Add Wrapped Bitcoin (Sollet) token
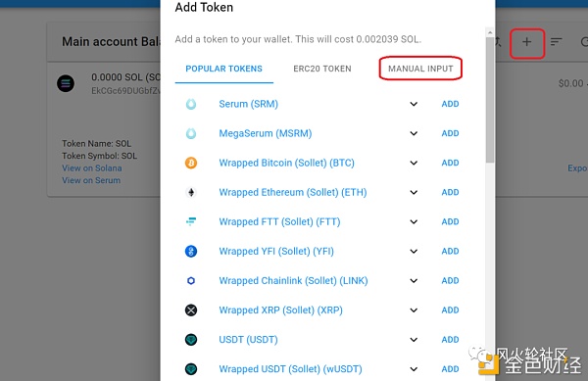Viewport: 588px width, 381px height. pos(450,163)
